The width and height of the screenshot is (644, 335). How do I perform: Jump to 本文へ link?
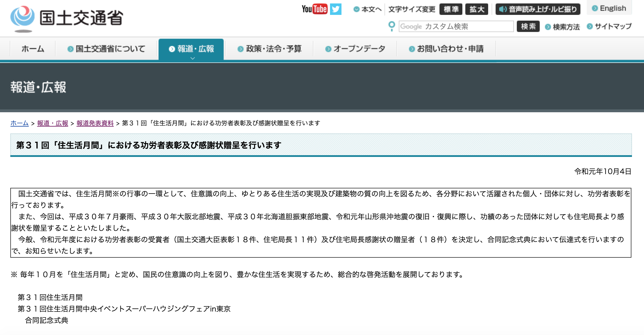tap(368, 9)
